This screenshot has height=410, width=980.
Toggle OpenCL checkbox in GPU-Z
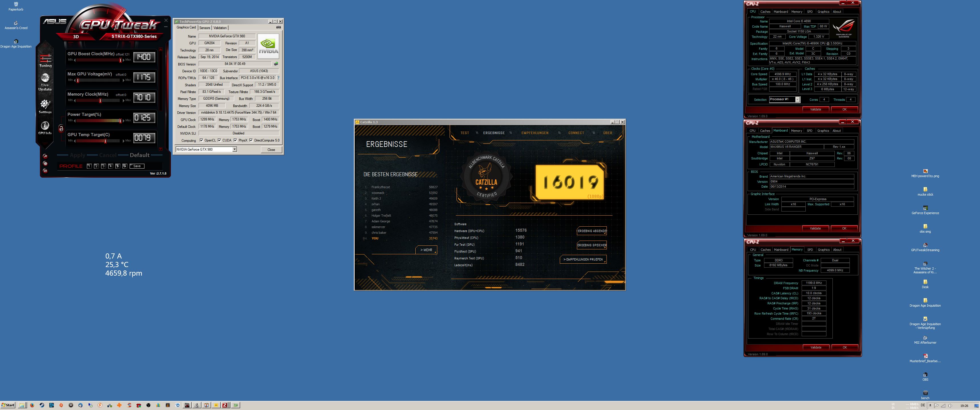coord(201,140)
